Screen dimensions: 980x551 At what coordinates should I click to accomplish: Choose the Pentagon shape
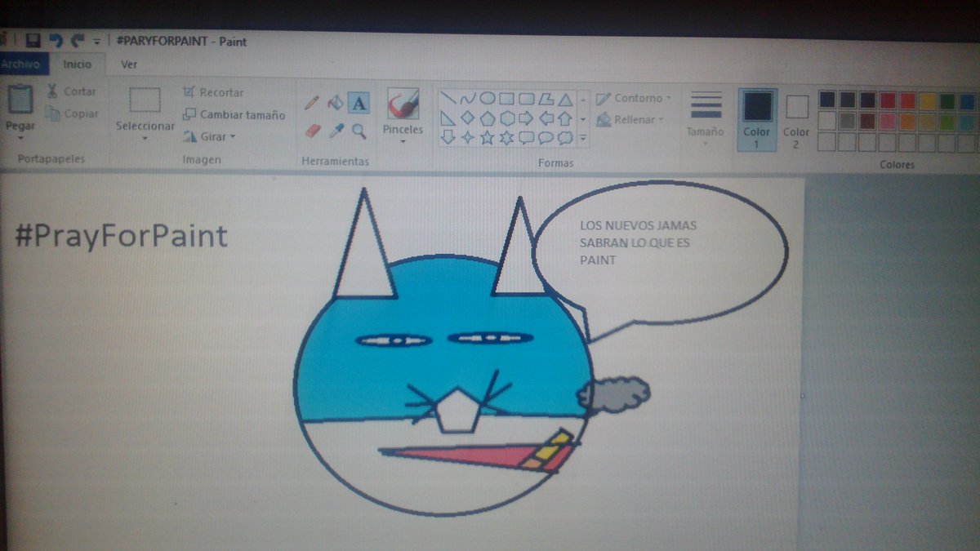[x=488, y=118]
